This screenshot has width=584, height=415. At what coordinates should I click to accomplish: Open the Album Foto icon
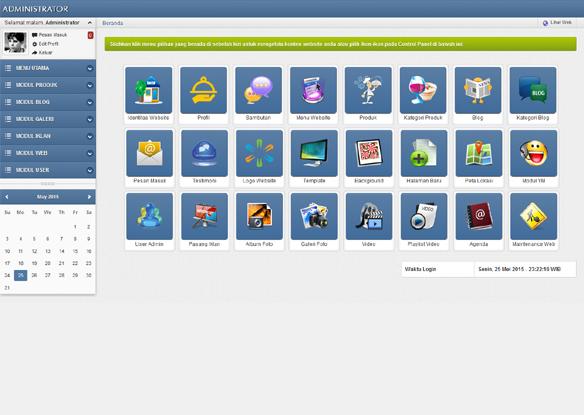click(x=259, y=216)
